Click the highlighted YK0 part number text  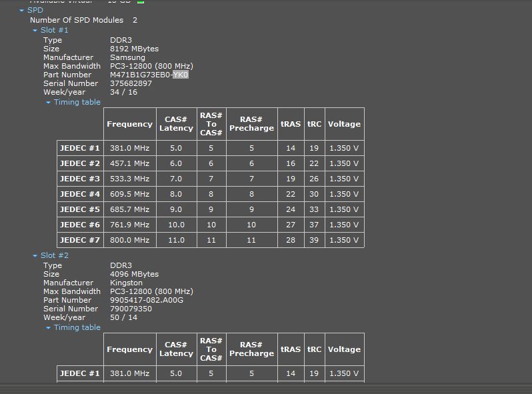click(180, 75)
